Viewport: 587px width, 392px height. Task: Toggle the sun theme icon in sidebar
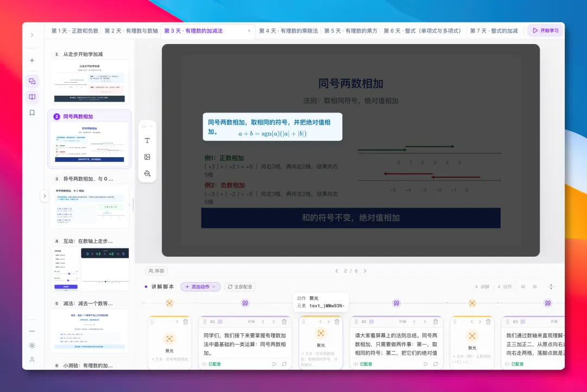32,346
